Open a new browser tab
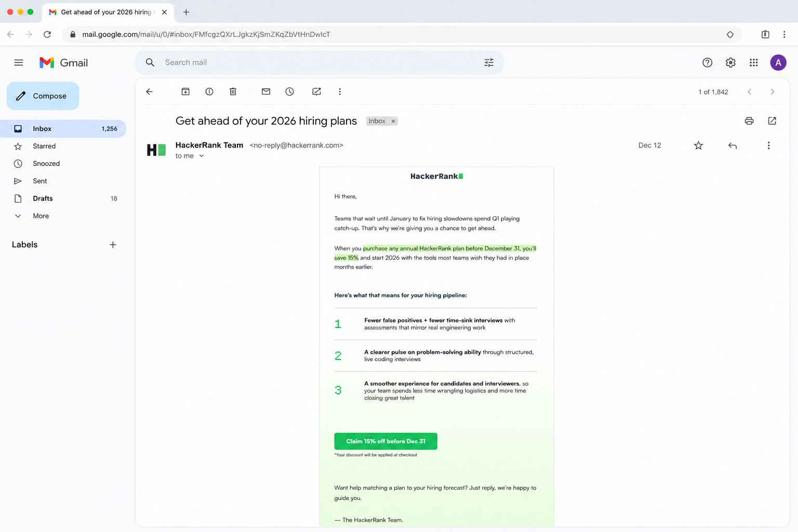Image resolution: width=798 pixels, height=532 pixels. (x=186, y=12)
